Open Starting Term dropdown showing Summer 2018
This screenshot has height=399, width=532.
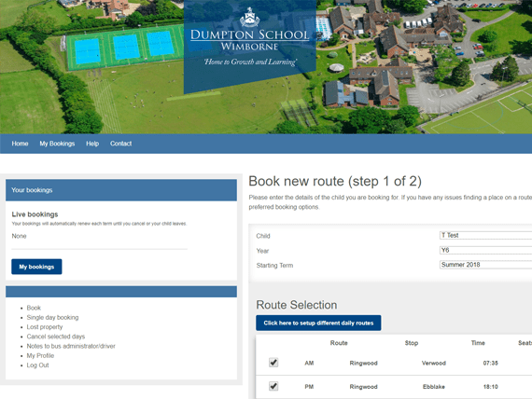pos(485,265)
